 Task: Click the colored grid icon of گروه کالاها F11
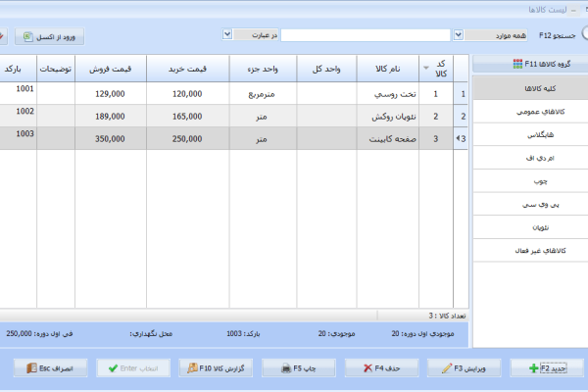coord(517,64)
